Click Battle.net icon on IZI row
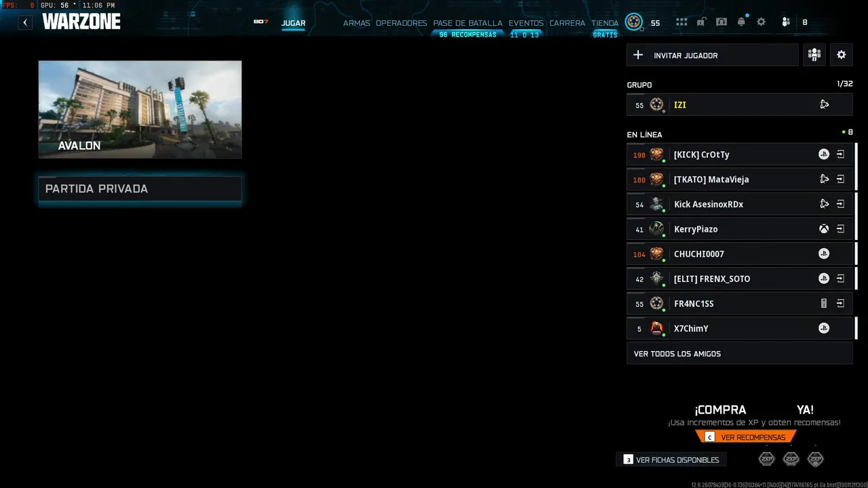The height and width of the screenshot is (488, 868). coord(824,104)
